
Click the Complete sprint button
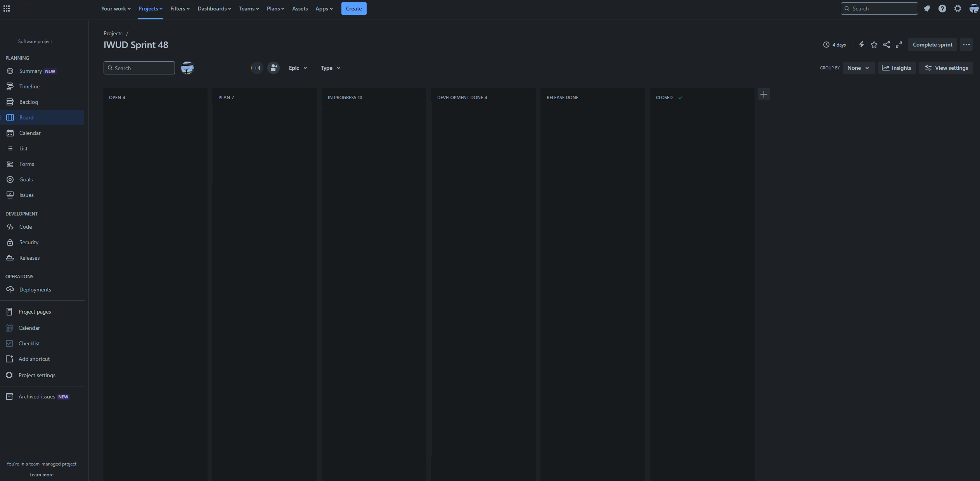(x=932, y=45)
